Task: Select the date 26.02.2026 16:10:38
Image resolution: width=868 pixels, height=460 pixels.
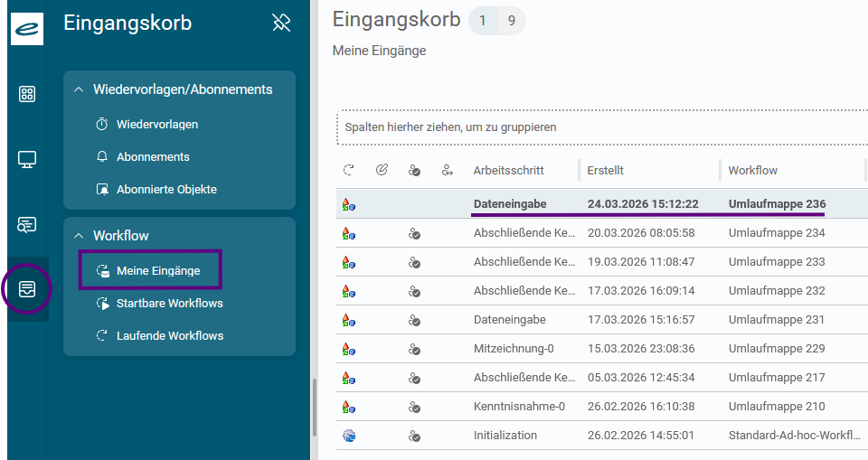Action: point(641,407)
